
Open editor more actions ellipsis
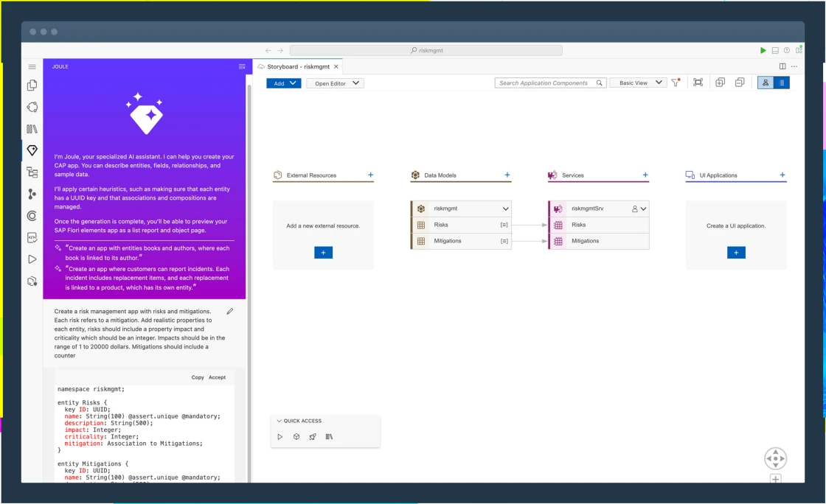(x=794, y=66)
